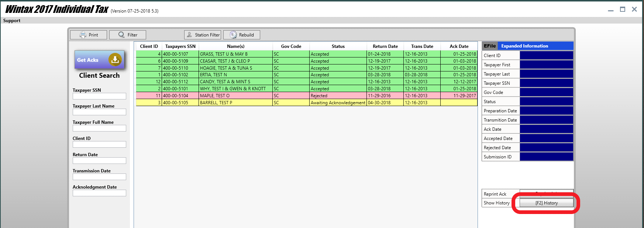Click SSN cell 400-00-5101
The height and width of the screenshot is (228, 644).
pos(180,89)
